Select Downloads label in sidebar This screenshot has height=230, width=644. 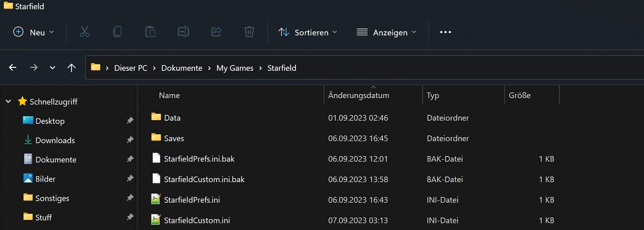[55, 140]
